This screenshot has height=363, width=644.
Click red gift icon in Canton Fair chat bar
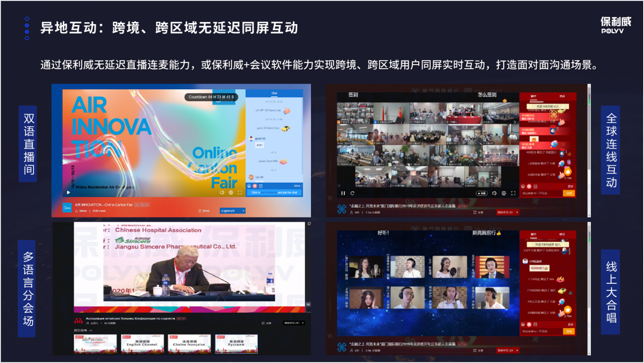point(255,186)
